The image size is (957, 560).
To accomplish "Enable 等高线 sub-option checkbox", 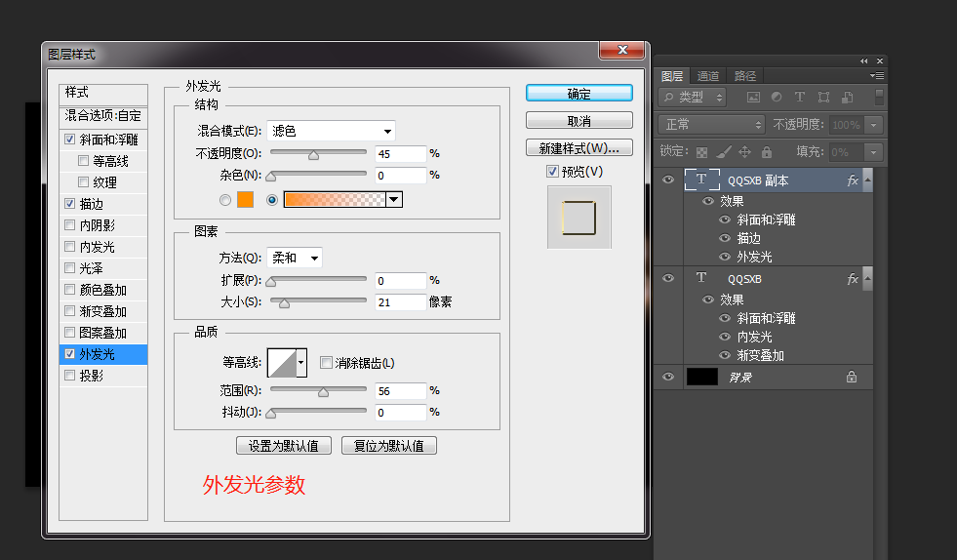I will pyautogui.click(x=83, y=161).
